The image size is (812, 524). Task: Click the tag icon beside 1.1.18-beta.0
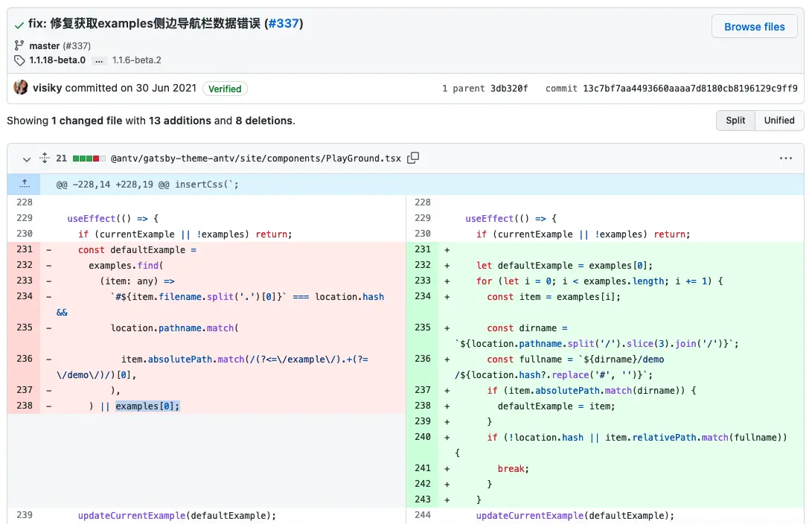coord(19,60)
